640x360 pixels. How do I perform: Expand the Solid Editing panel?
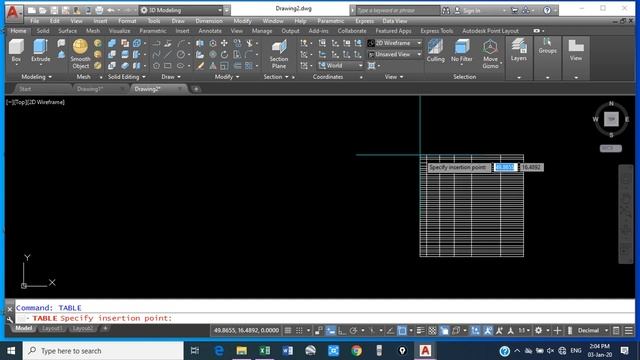coord(127,77)
